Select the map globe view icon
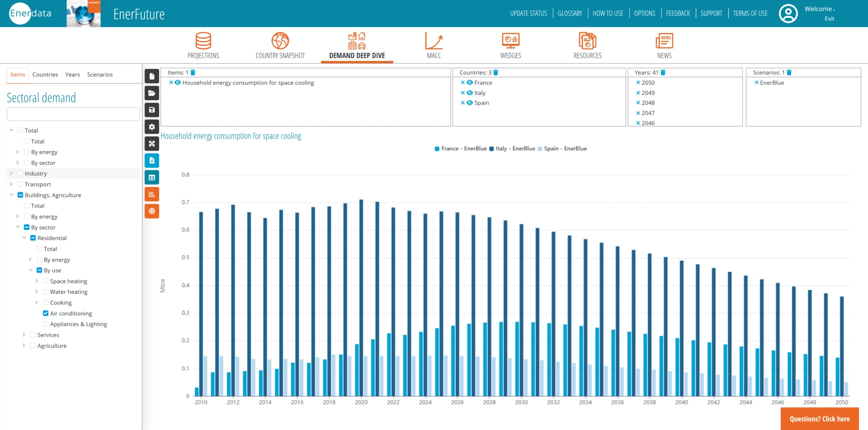The image size is (868, 430). [152, 211]
